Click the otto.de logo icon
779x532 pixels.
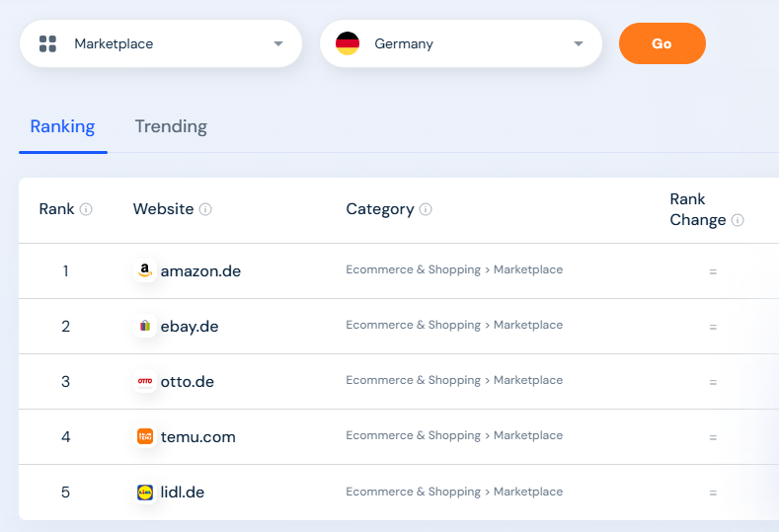(145, 381)
